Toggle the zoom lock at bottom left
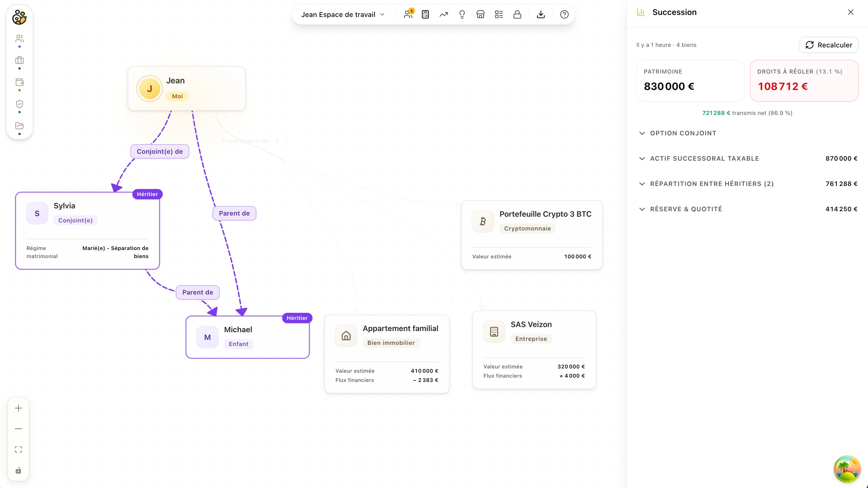Screen dimensions: 868x488 pos(18,470)
